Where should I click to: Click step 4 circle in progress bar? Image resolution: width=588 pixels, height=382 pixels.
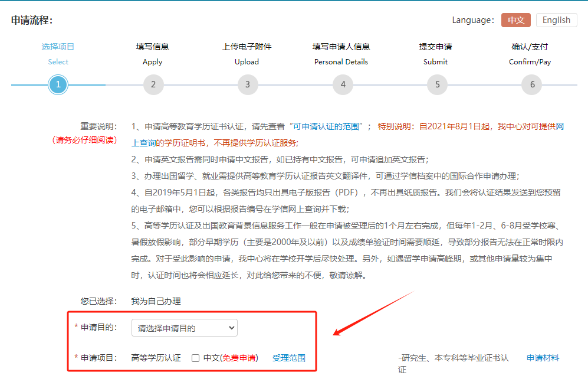(343, 84)
